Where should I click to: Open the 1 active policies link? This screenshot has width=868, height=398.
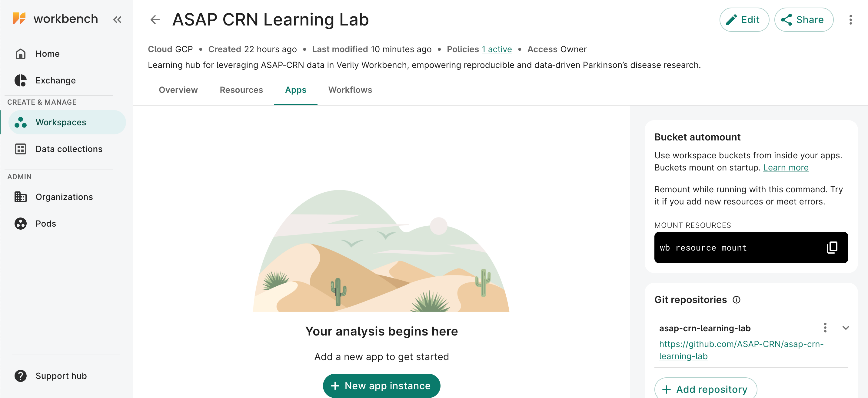point(496,49)
